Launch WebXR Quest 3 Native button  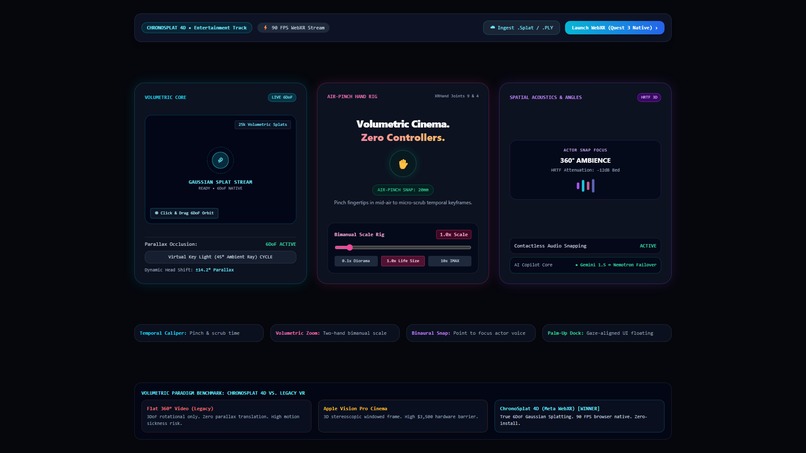pos(614,28)
